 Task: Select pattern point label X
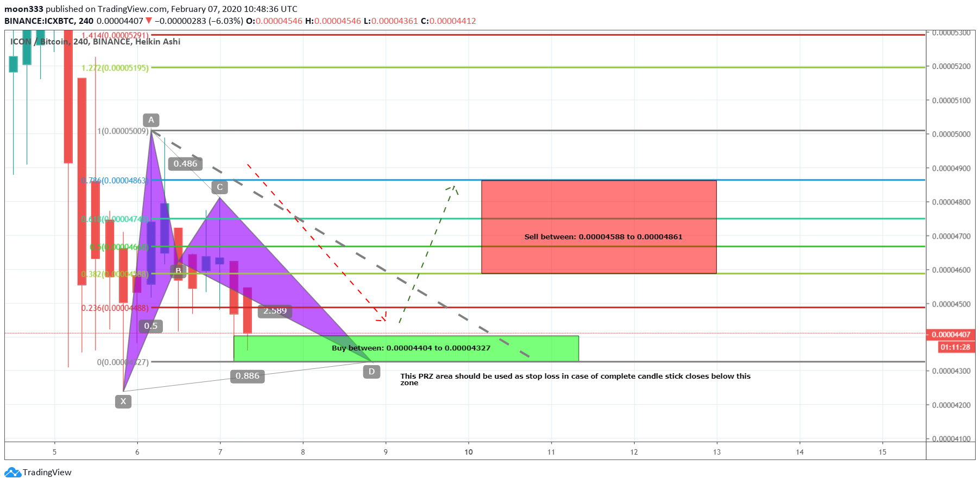point(123,401)
